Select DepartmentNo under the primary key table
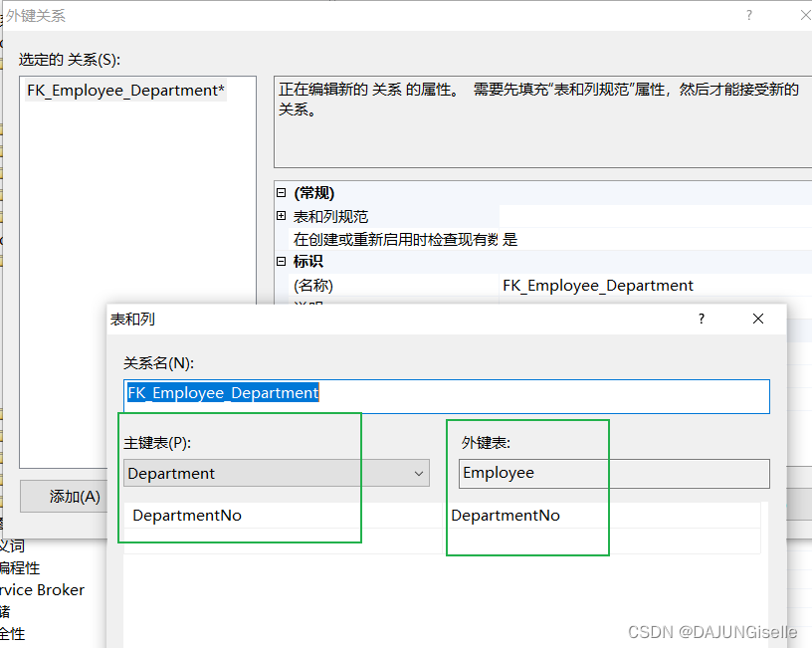This screenshot has height=648, width=812. [x=188, y=515]
